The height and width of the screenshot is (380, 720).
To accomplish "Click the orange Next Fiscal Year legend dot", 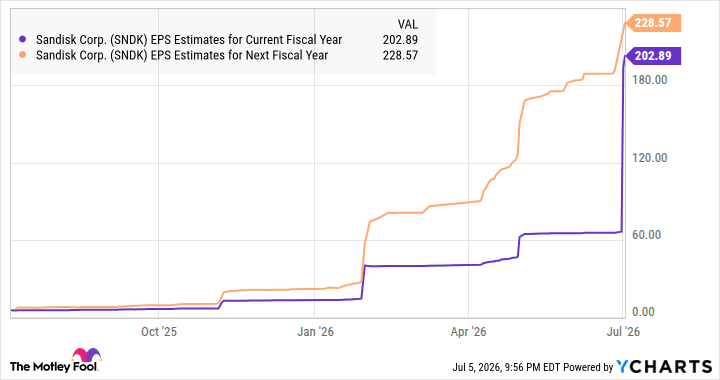I will (x=22, y=55).
